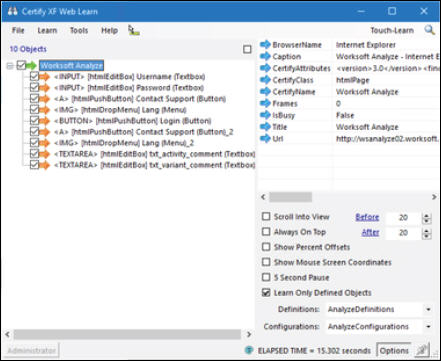Click the green arrow of Worksoft Analyze
The height and width of the screenshot is (361, 441).
point(31,65)
